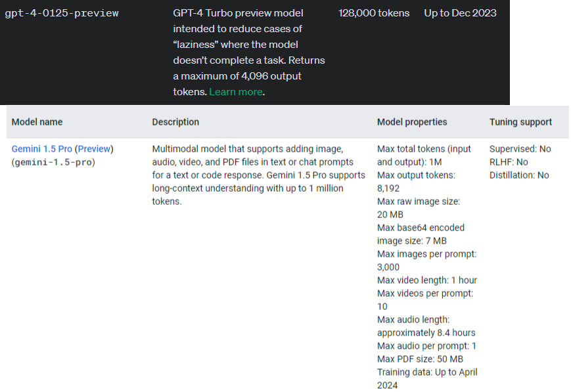Click the "Supervised: No" tuning entry
This screenshot has width=571, height=392.
520,149
